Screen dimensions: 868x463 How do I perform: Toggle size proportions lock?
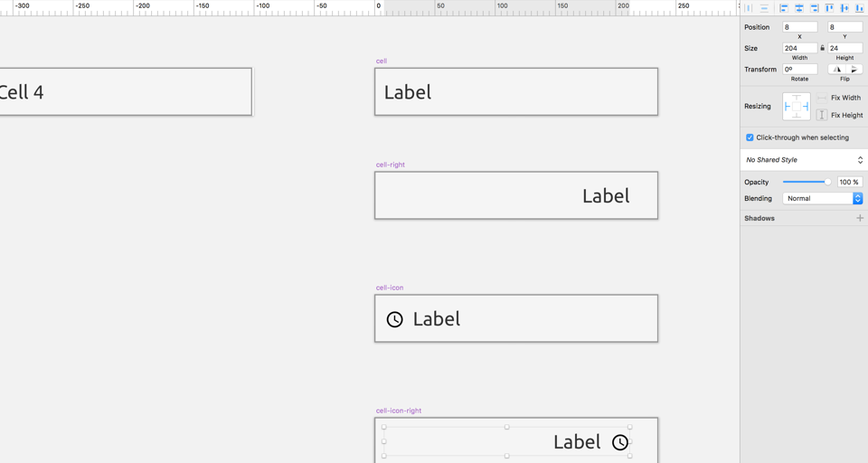point(822,48)
